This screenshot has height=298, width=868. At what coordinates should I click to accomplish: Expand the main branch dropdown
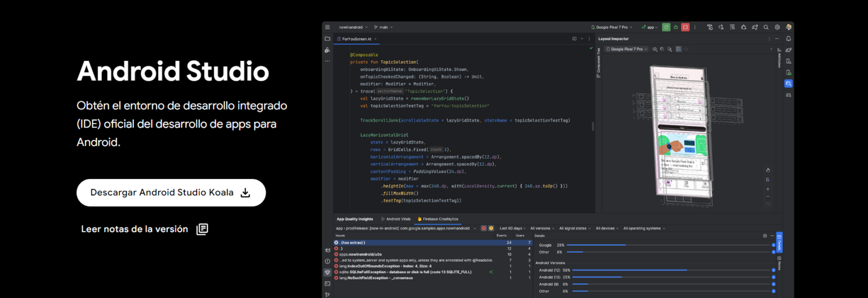tap(383, 27)
